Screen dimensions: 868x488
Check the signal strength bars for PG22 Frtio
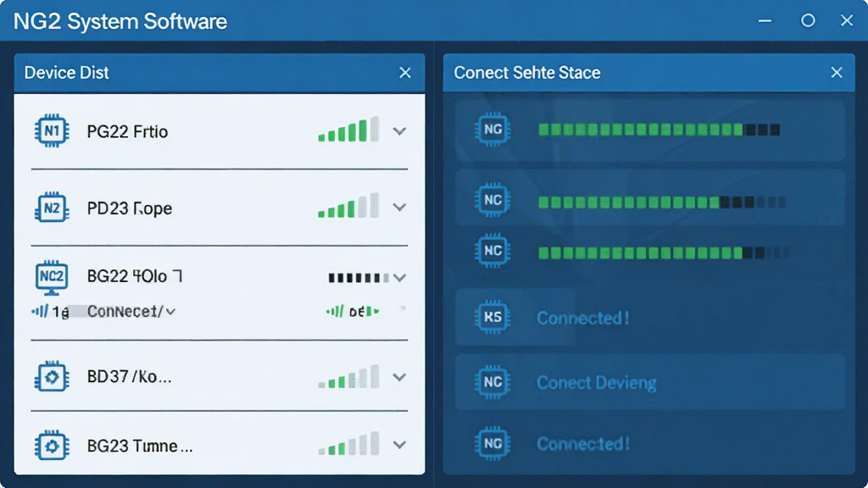348,130
